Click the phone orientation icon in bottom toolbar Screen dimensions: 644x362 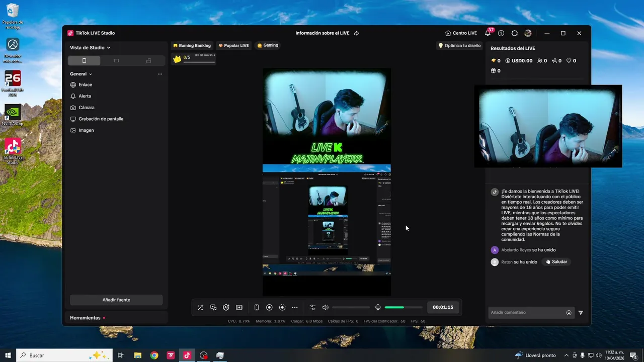coord(257,307)
